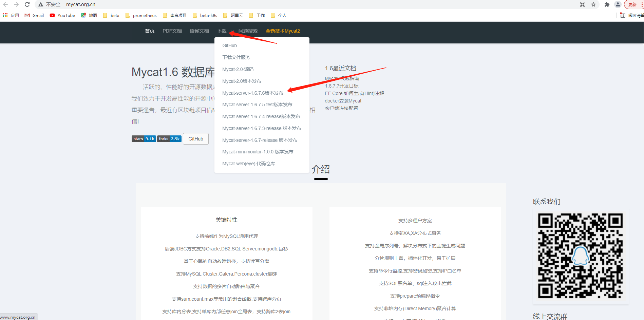Go to the 首页 navigation tab
This screenshot has width=644, height=320.
[150, 31]
